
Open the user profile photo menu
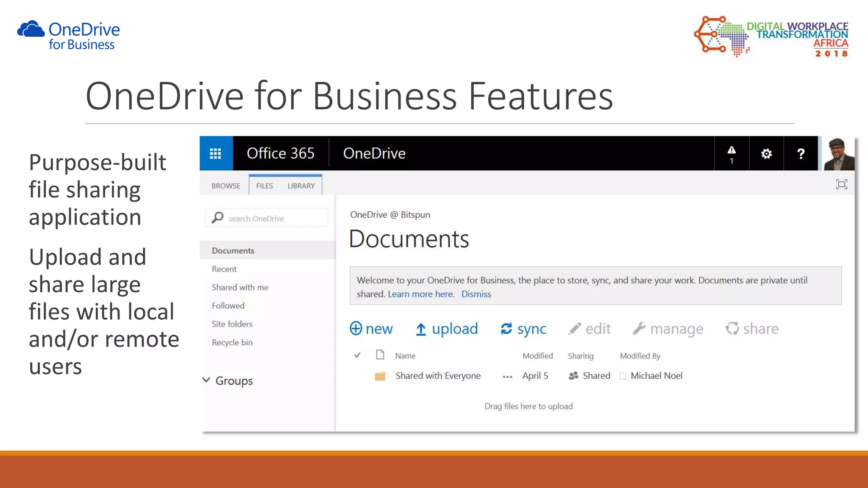pos(839,154)
